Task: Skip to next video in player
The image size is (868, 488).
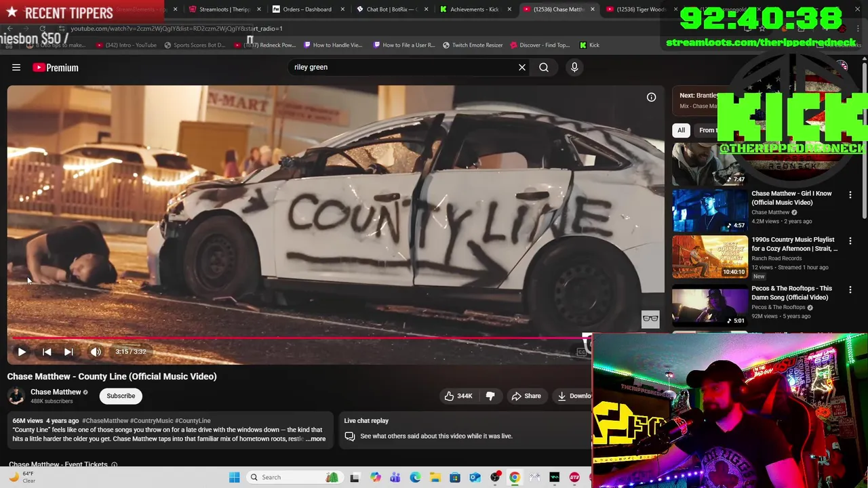Action: (x=68, y=352)
